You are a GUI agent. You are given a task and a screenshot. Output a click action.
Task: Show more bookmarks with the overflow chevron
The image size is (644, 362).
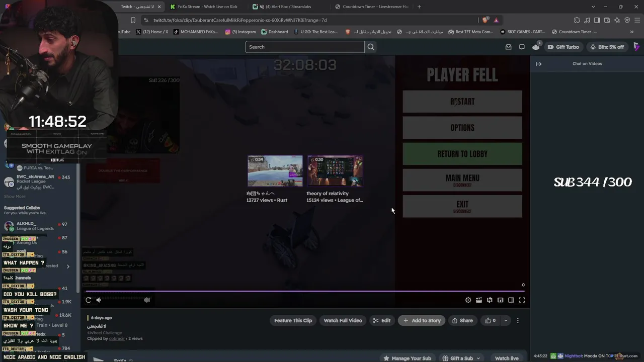(x=632, y=32)
